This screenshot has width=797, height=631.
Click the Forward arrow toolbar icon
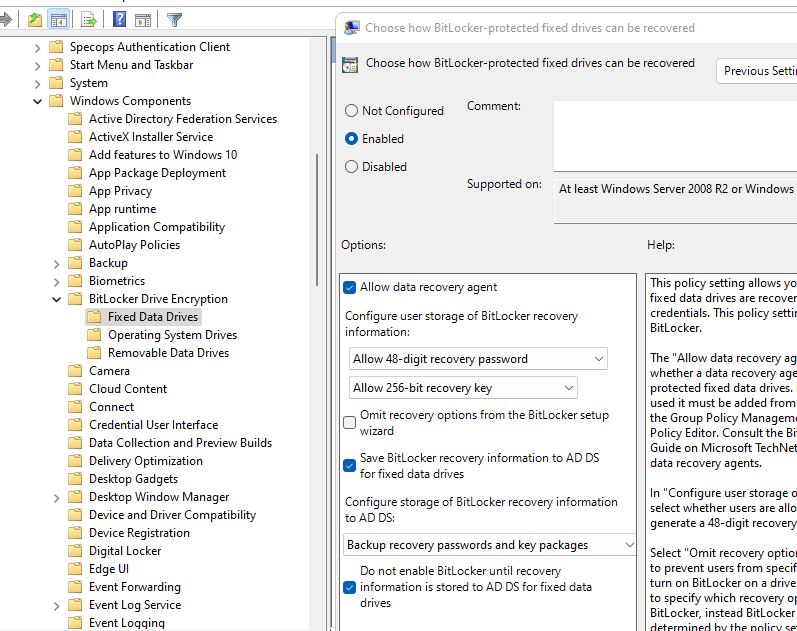(x=6, y=20)
